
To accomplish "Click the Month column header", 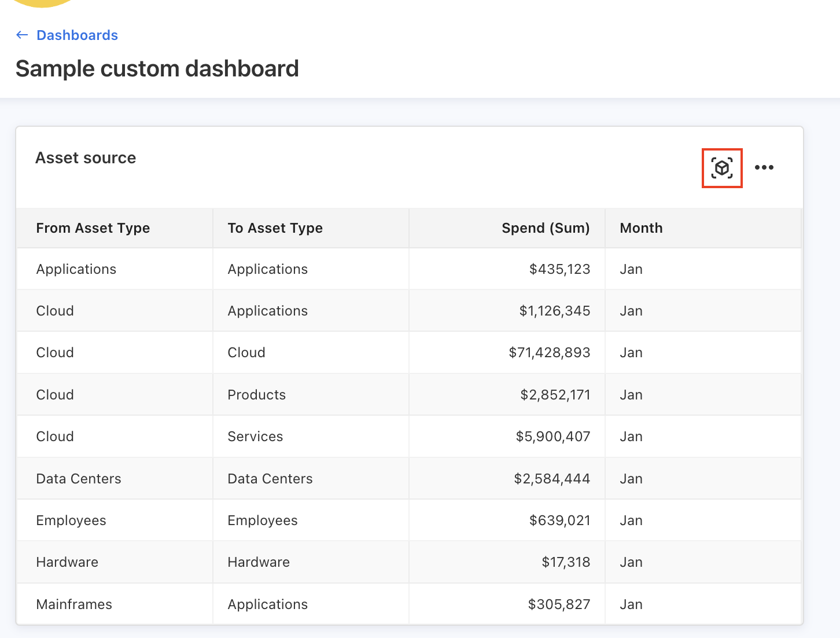I will tap(641, 228).
